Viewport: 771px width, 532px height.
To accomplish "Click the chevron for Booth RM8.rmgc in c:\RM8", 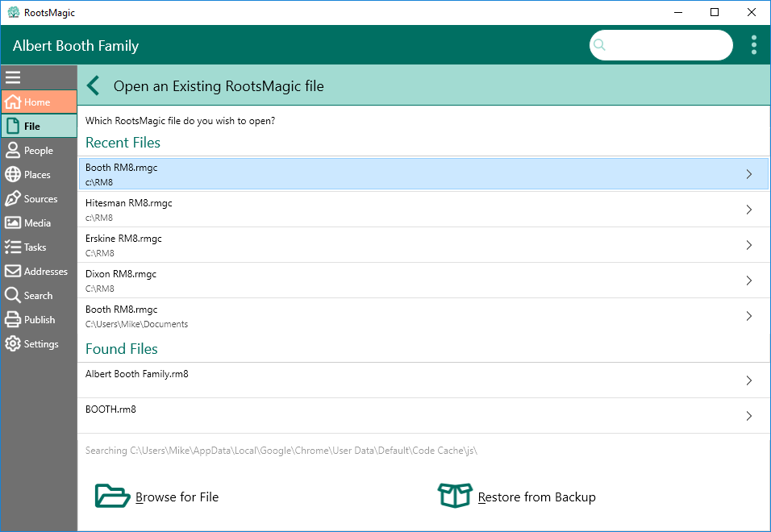I will pos(749,174).
